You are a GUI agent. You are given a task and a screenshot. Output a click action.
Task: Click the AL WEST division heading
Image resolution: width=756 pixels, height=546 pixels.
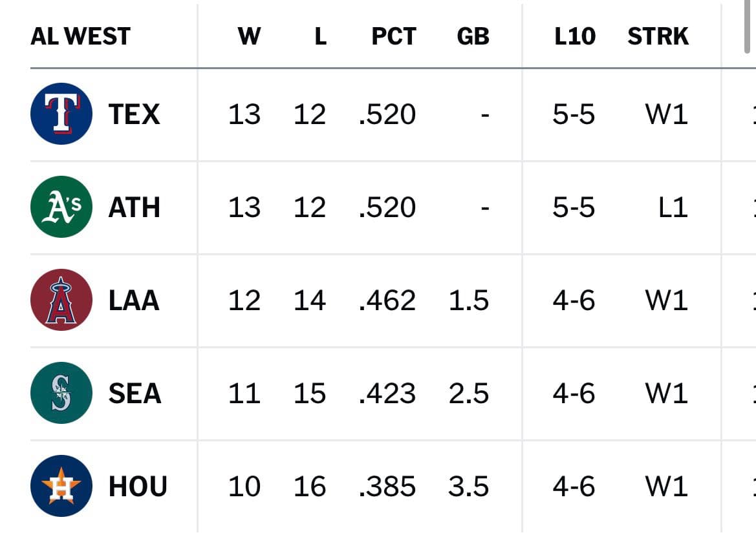point(81,36)
